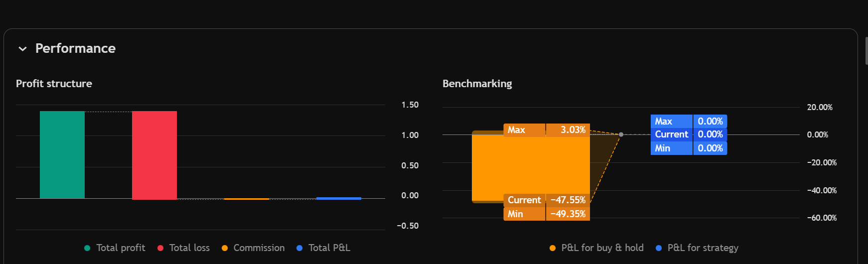Click the orange Min -49.35% label
The height and width of the screenshot is (264, 868).
coord(547,214)
